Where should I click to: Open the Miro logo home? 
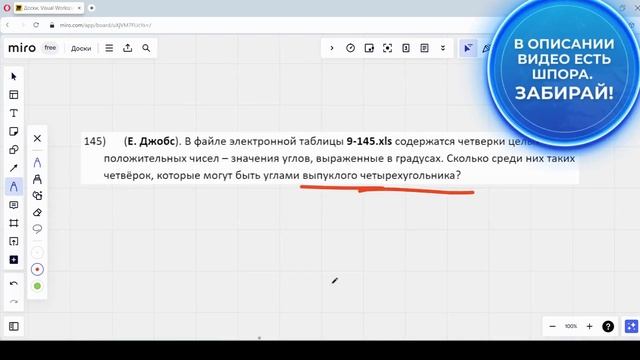tap(22, 48)
